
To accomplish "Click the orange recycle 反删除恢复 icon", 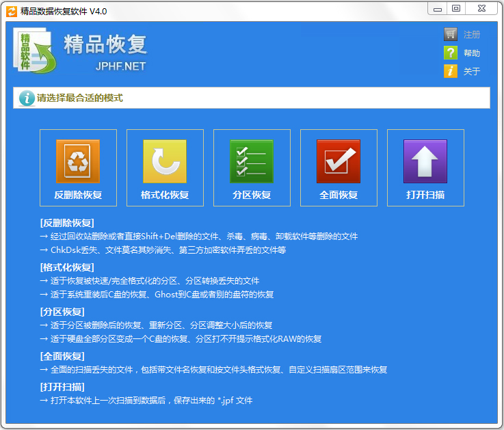I will [78, 161].
